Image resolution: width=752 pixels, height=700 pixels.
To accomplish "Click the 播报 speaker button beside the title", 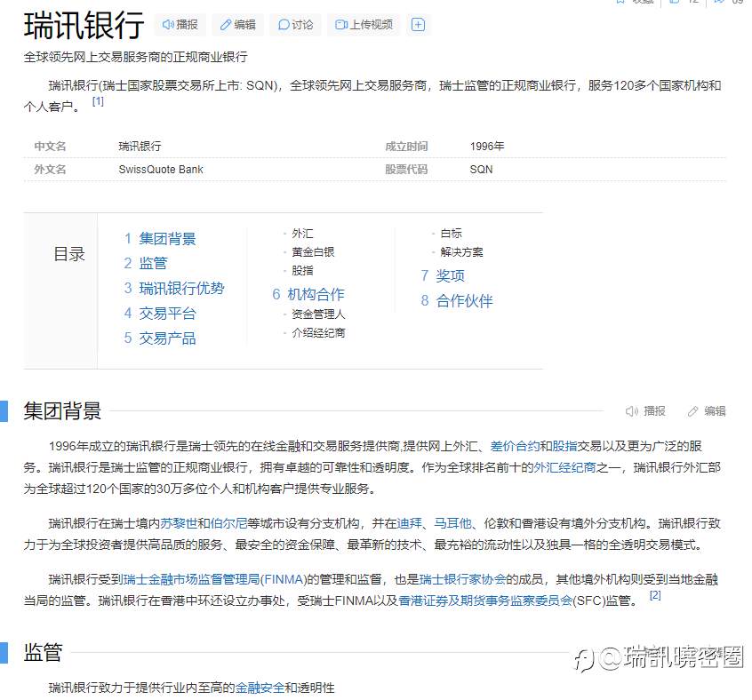I will point(180,25).
